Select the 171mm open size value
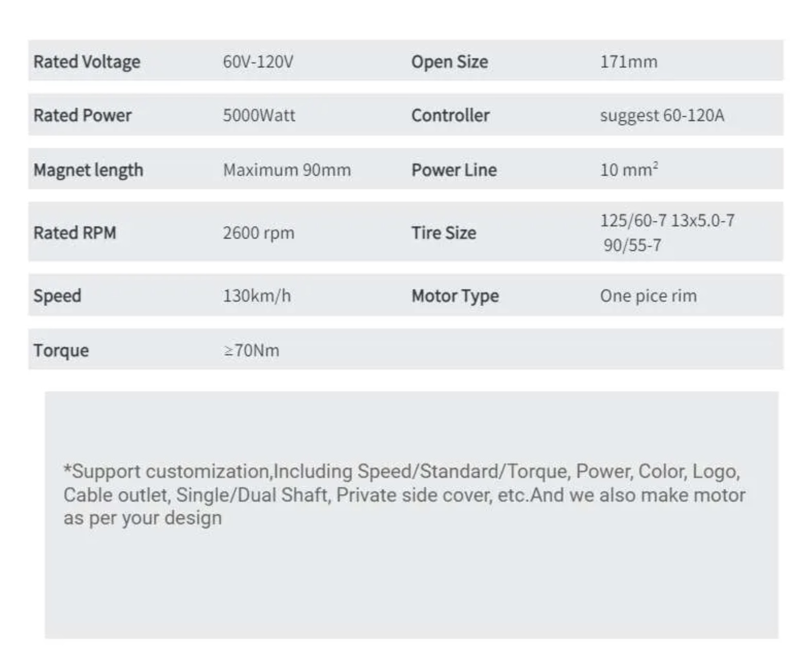 pos(629,62)
